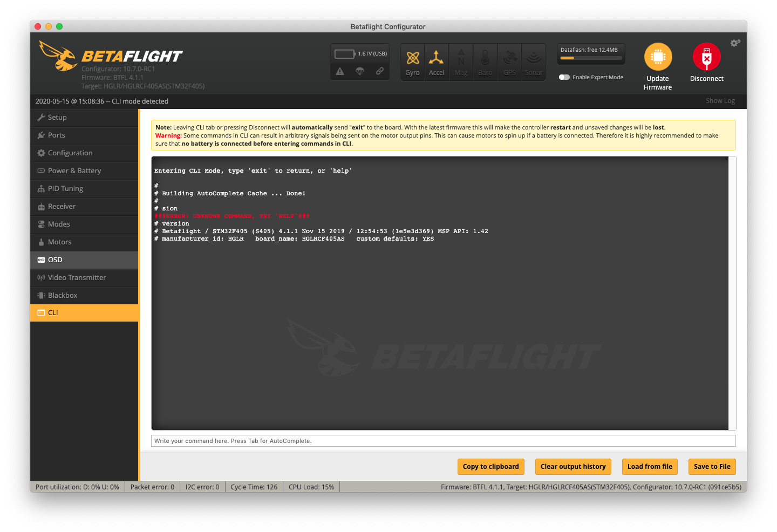Viewport: 777px width, 532px height.
Task: Click the Baro sensor icon
Action: (x=485, y=63)
